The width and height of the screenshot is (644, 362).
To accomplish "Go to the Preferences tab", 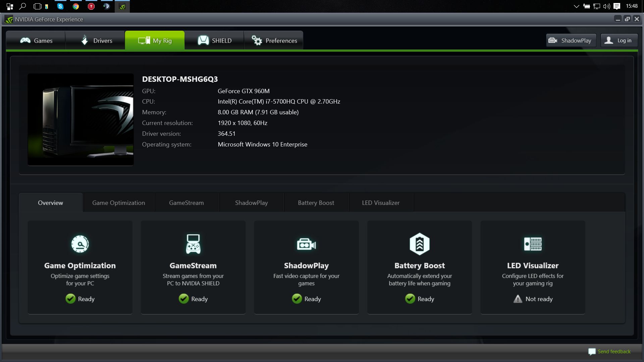I will [x=274, y=41].
